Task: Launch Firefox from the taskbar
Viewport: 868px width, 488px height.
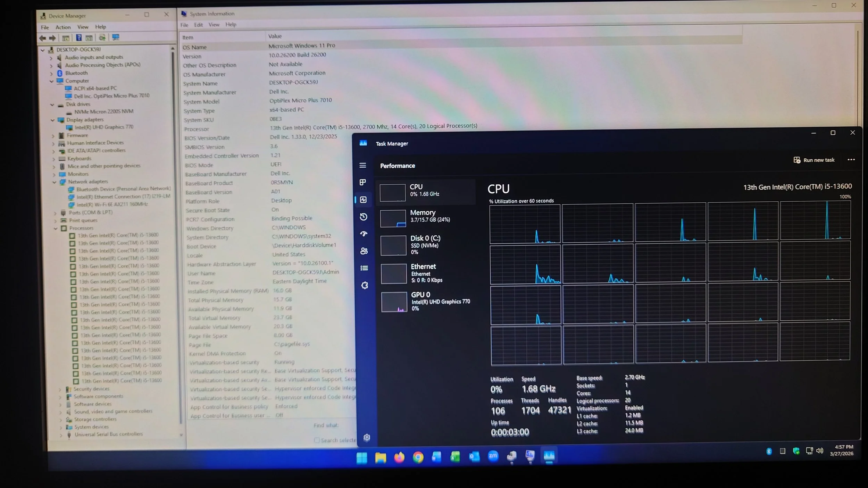Action: (x=399, y=457)
